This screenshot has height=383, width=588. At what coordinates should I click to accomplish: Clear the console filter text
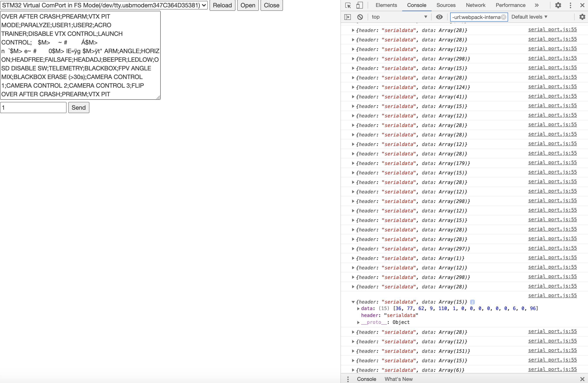pos(503,17)
